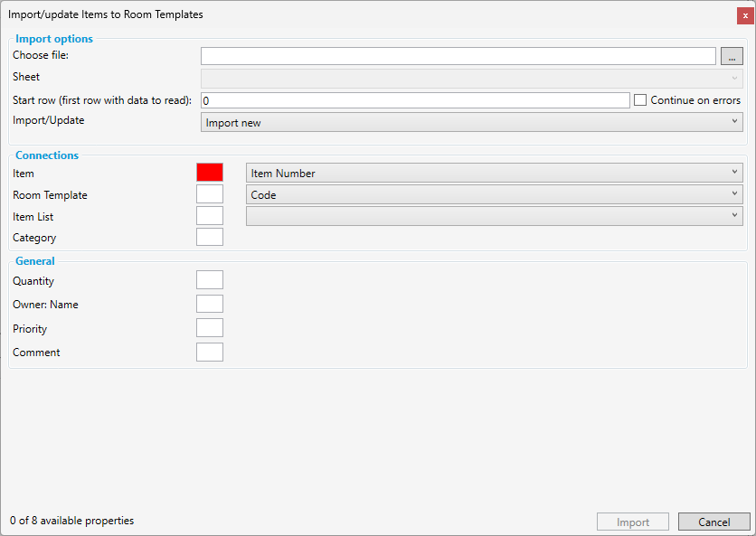
Task: Open the Room Template Code dropdown
Action: click(494, 194)
